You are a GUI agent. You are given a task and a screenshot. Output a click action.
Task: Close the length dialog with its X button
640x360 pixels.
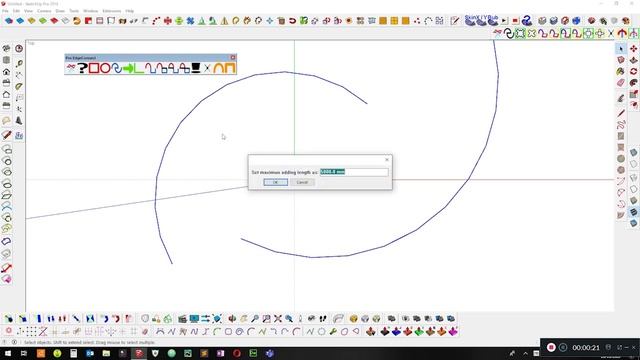[x=387, y=160]
